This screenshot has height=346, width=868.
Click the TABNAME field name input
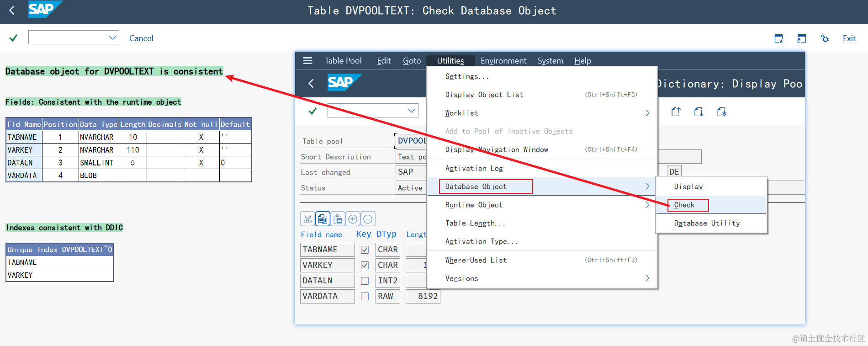pos(328,250)
